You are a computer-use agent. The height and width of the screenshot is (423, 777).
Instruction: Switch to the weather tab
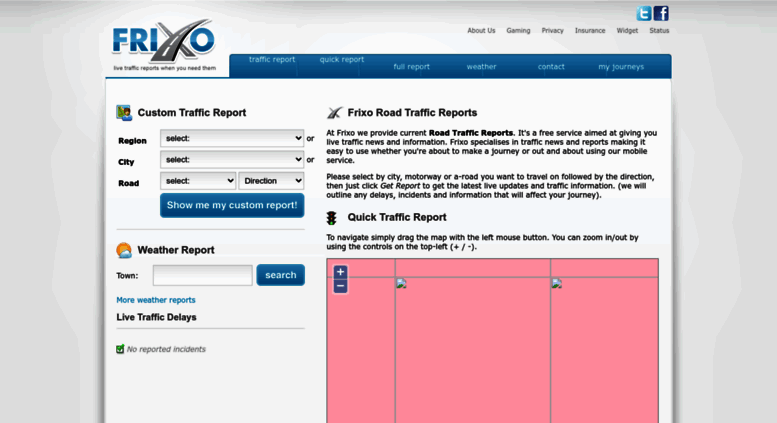pos(481,67)
